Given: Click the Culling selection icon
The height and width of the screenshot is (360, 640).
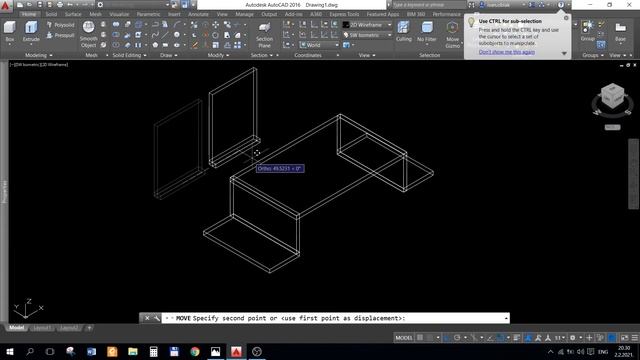Looking at the screenshot, I should (404, 31).
